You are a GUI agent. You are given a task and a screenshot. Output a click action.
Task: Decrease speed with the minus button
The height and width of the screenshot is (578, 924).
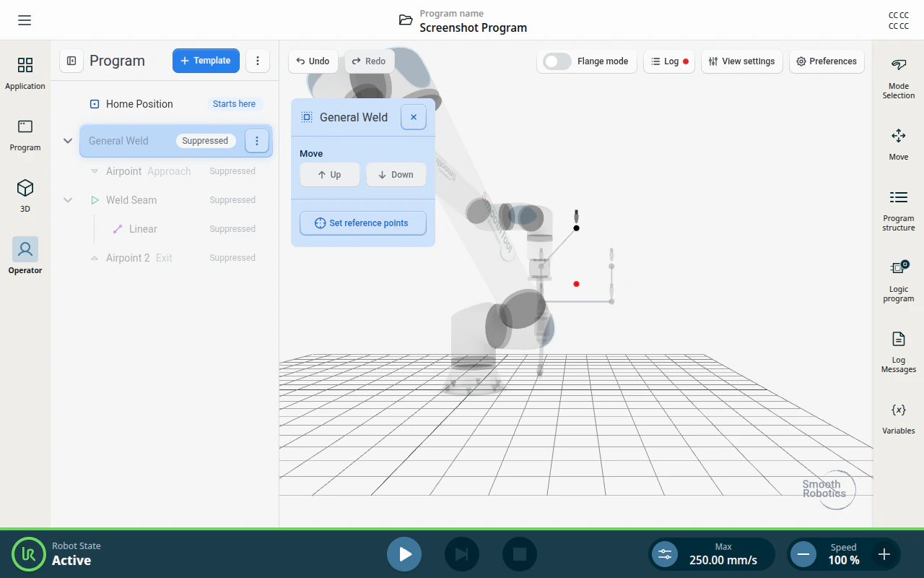(x=803, y=554)
